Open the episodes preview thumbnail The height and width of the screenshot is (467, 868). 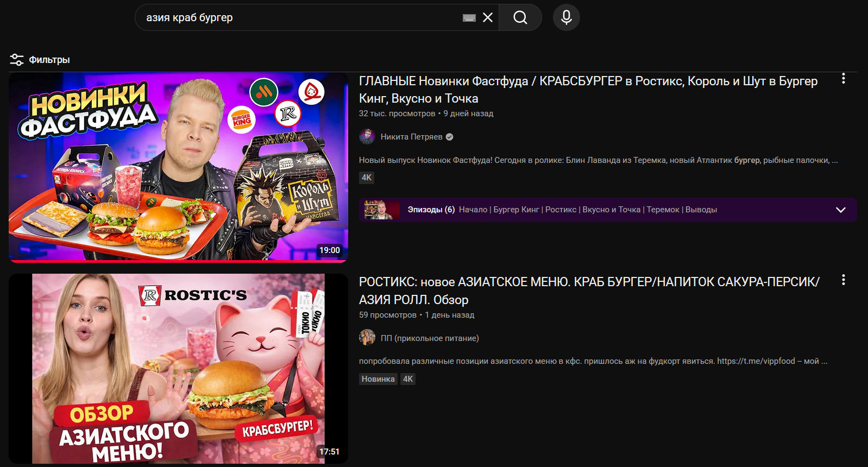(382, 210)
